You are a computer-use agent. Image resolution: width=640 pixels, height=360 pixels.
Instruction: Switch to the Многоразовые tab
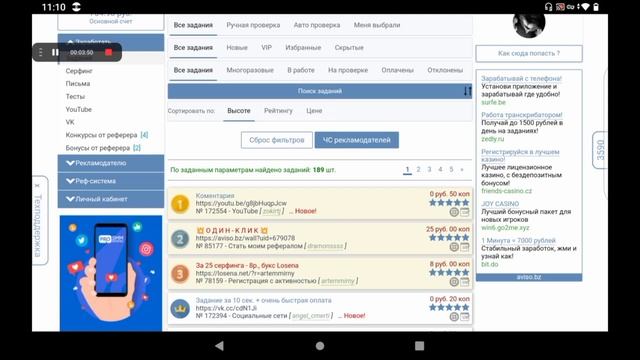coord(250,70)
